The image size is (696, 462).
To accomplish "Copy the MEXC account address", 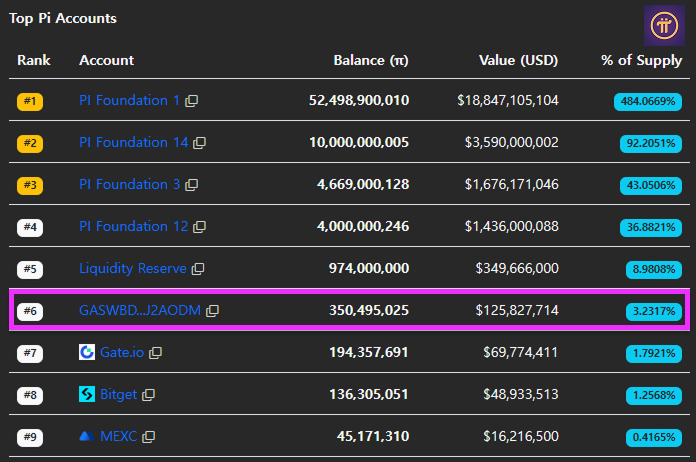I will [148, 437].
